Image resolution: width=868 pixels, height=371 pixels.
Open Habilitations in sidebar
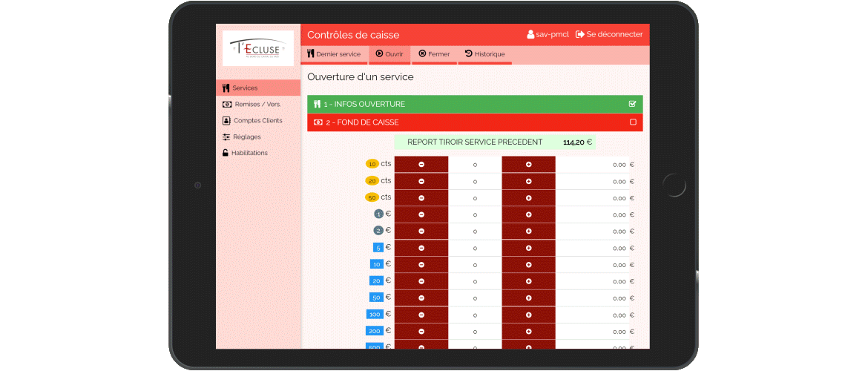[x=258, y=153]
